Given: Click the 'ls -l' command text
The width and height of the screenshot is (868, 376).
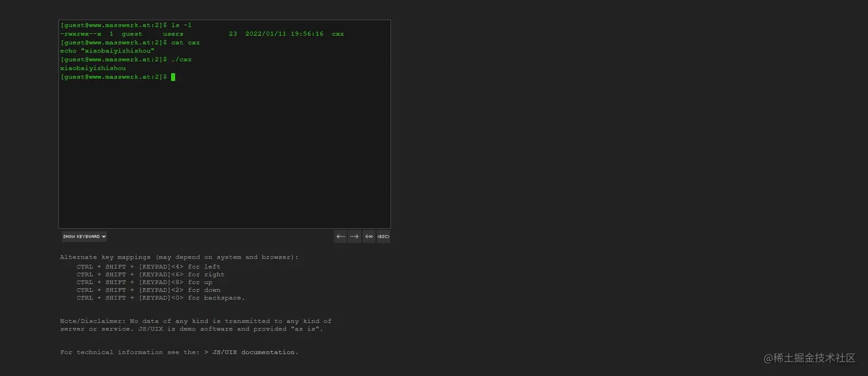Looking at the screenshot, I should [181, 25].
